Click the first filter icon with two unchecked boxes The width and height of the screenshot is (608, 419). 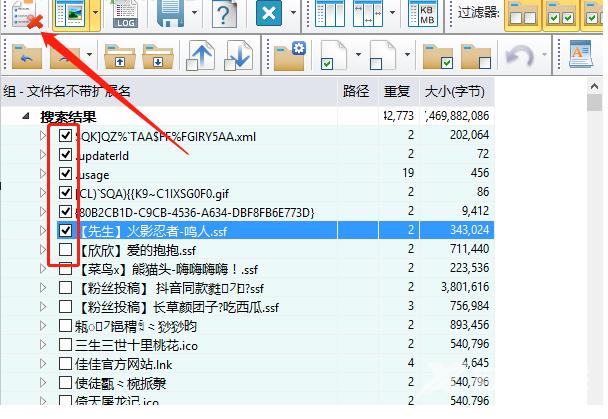[x=523, y=15]
